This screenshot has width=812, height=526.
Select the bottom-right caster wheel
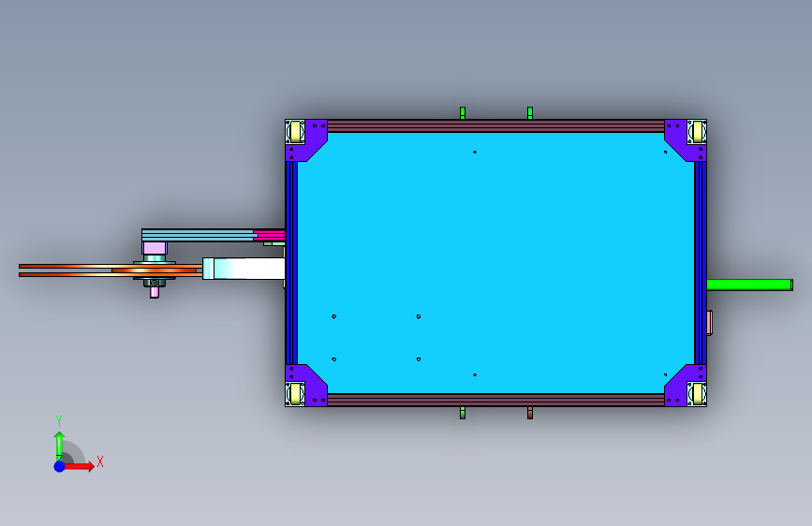[697, 394]
